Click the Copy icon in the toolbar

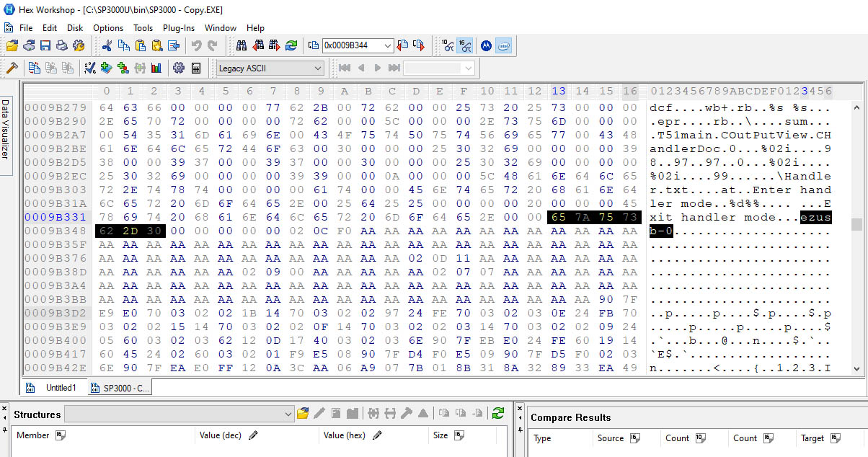[x=124, y=45]
